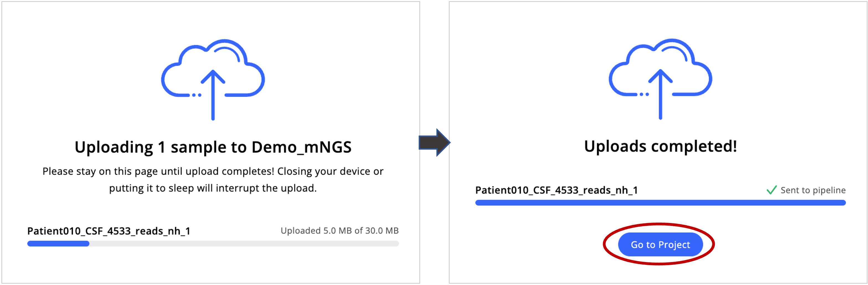Click the sample filename in the completed panel
Viewport: 868px width, 285px height.
point(557,190)
